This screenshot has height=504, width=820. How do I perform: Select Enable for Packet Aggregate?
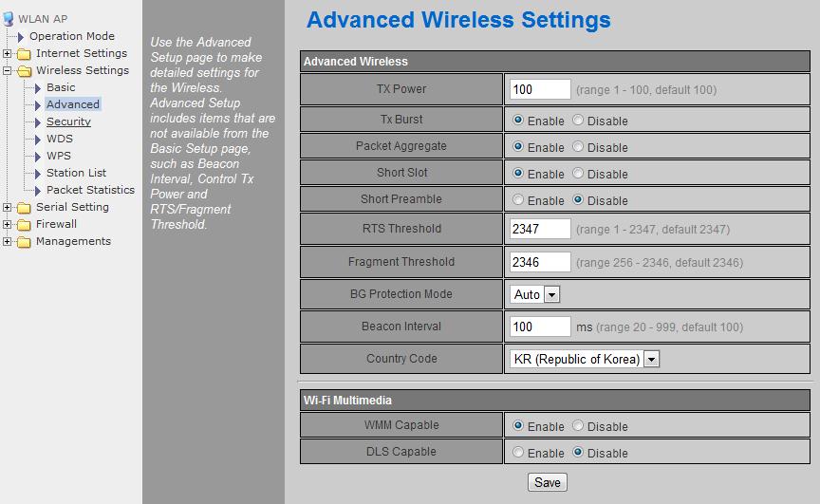coord(518,146)
